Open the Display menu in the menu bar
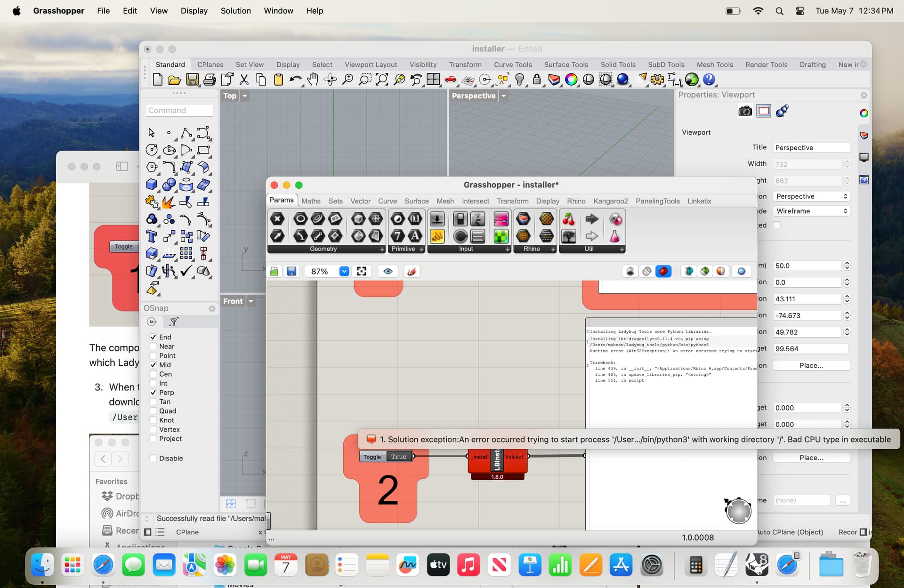 tap(194, 10)
